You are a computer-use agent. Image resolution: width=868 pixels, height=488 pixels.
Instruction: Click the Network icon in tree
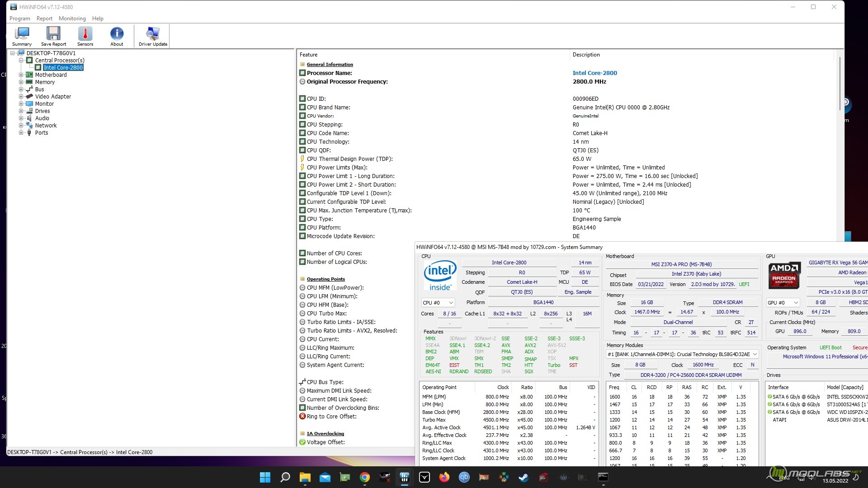click(x=29, y=125)
